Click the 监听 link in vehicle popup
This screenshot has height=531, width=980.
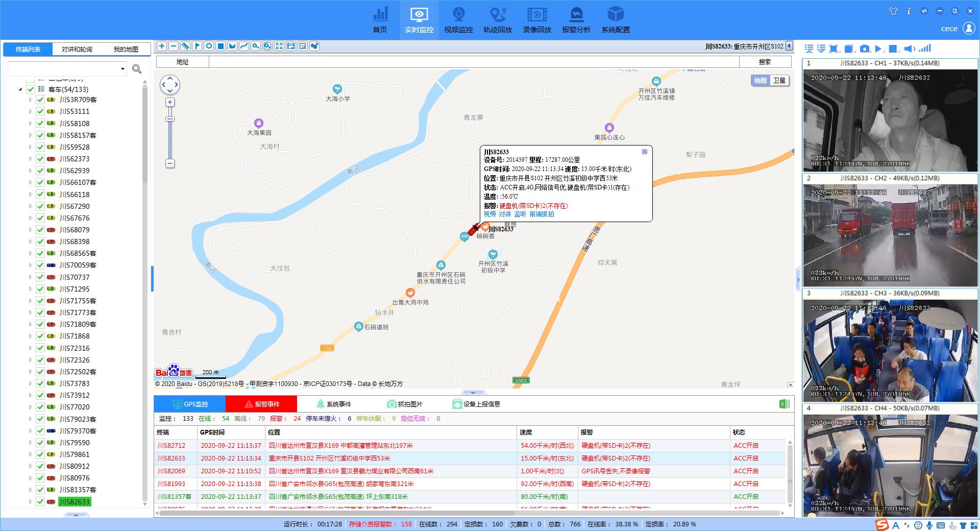point(520,214)
